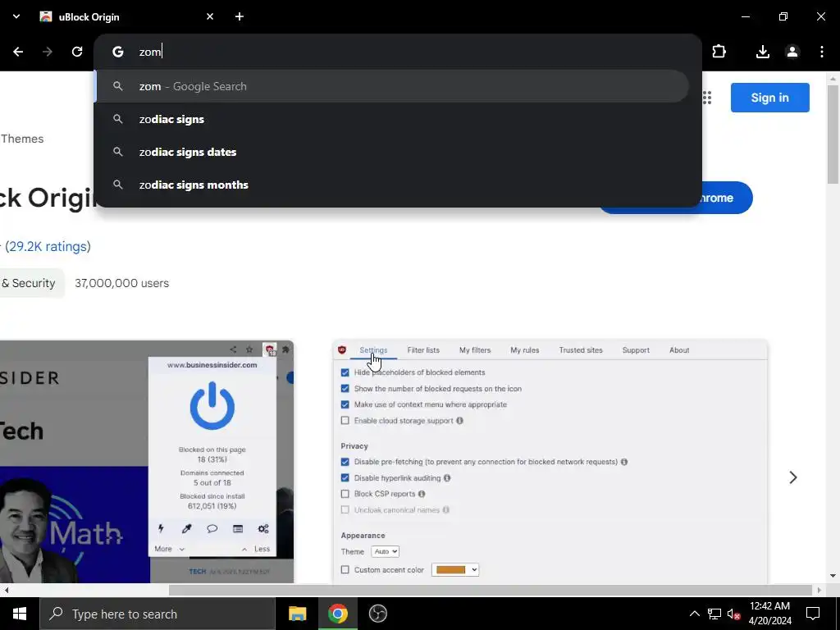
Task: Open a new tab with plus button
Action: [240, 16]
